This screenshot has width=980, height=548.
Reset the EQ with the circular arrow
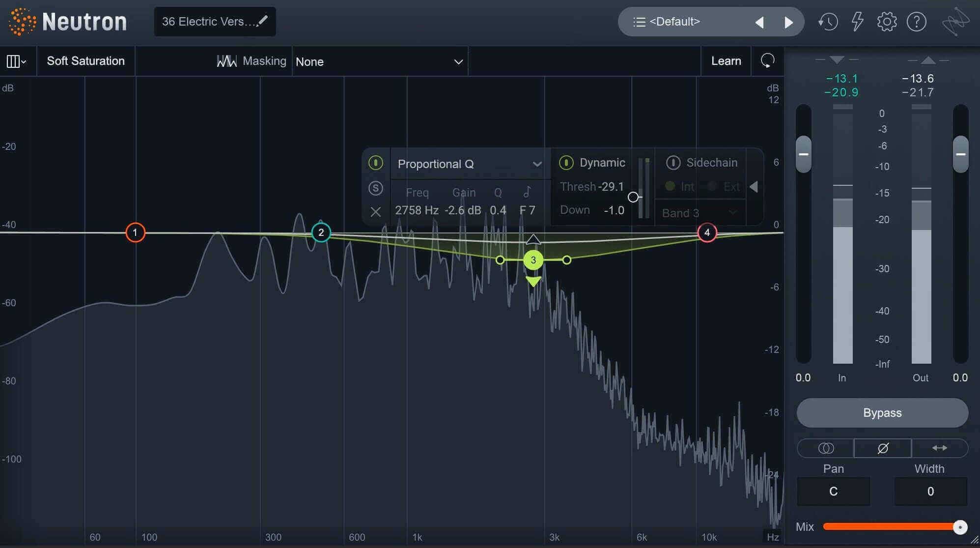pyautogui.click(x=767, y=61)
